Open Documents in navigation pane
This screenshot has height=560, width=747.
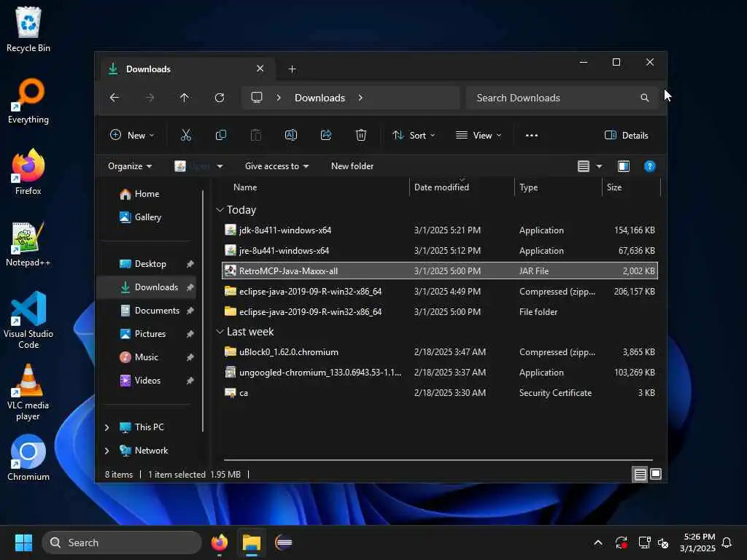point(157,311)
